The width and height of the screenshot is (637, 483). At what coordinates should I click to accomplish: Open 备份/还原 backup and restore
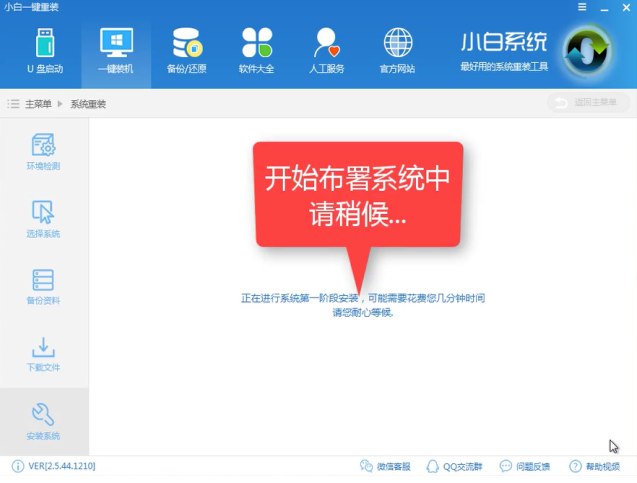tap(187, 51)
